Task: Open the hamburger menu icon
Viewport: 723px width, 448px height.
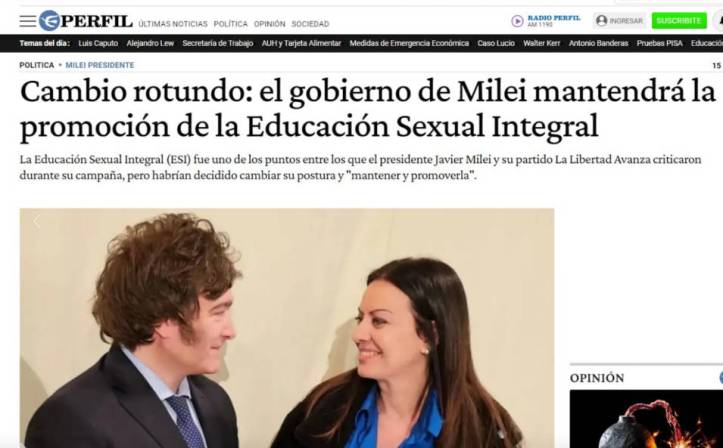Action: [x=28, y=21]
